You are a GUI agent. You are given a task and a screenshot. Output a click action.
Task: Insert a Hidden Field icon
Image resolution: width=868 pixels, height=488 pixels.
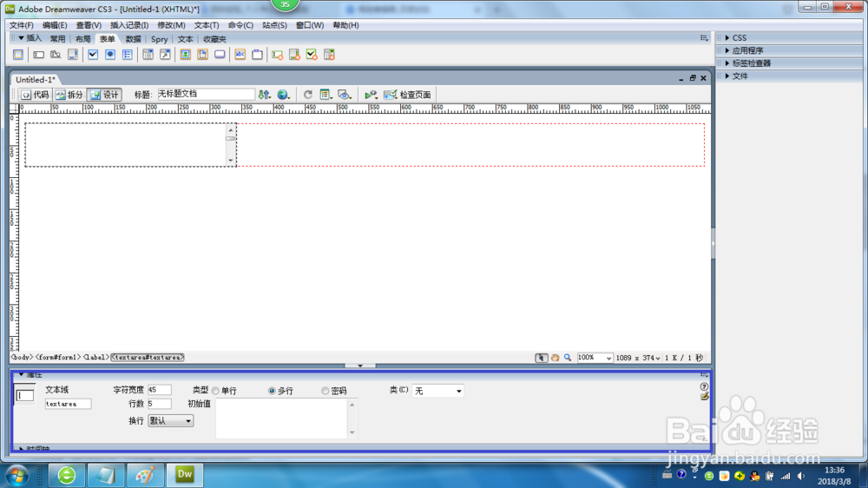pyautogui.click(x=56, y=55)
